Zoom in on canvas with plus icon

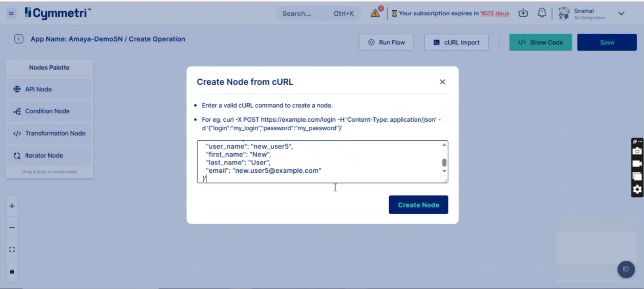pyautogui.click(x=12, y=206)
